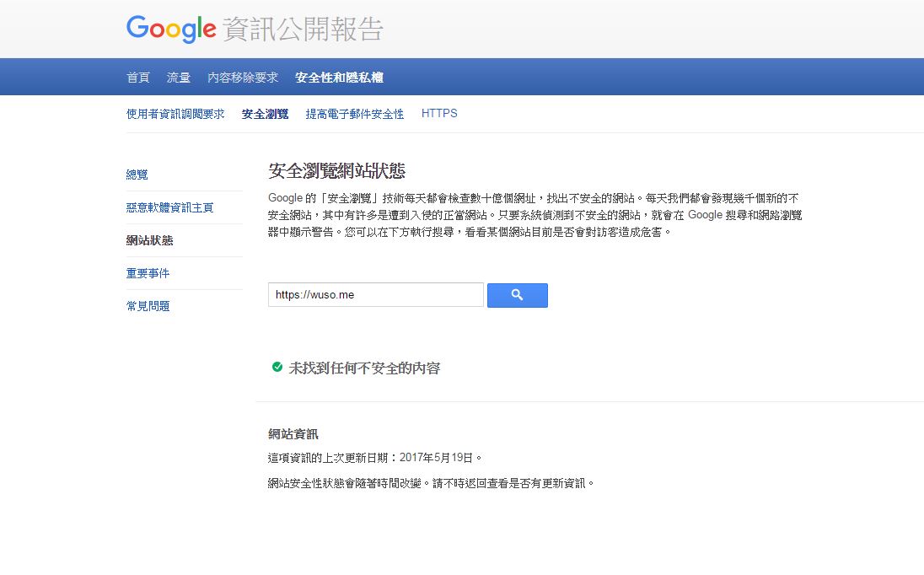
Task: Select the 安全瀏覽 sub-tab
Action: (x=265, y=114)
